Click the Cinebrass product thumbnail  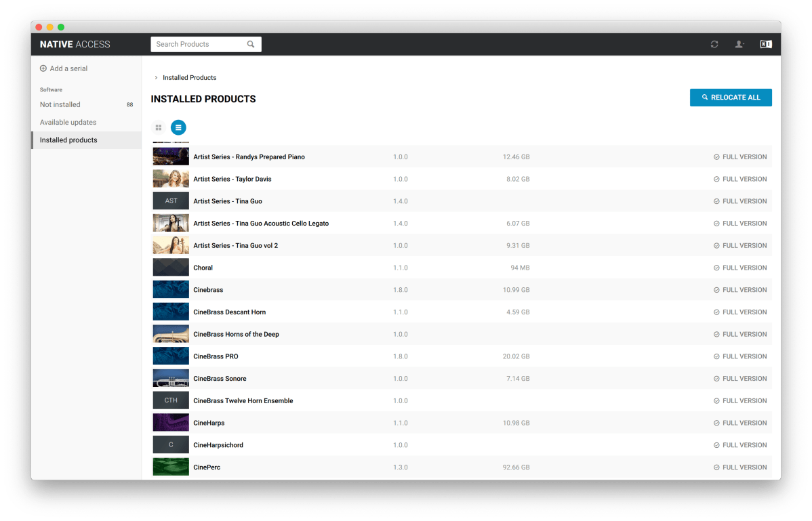point(171,290)
